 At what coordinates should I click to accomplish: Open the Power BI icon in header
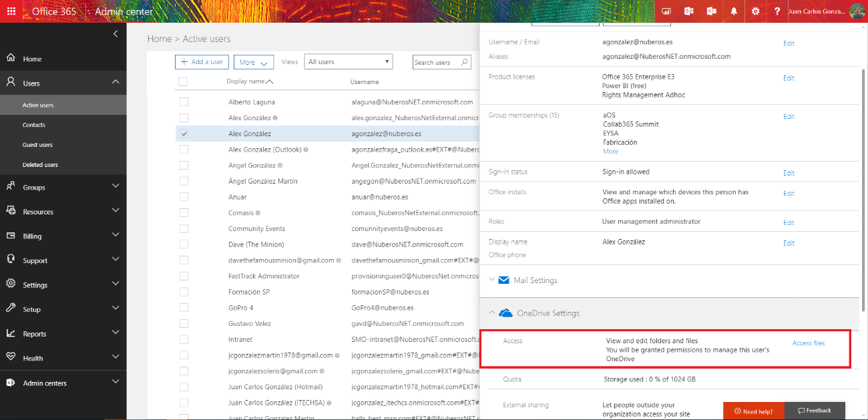[666, 11]
